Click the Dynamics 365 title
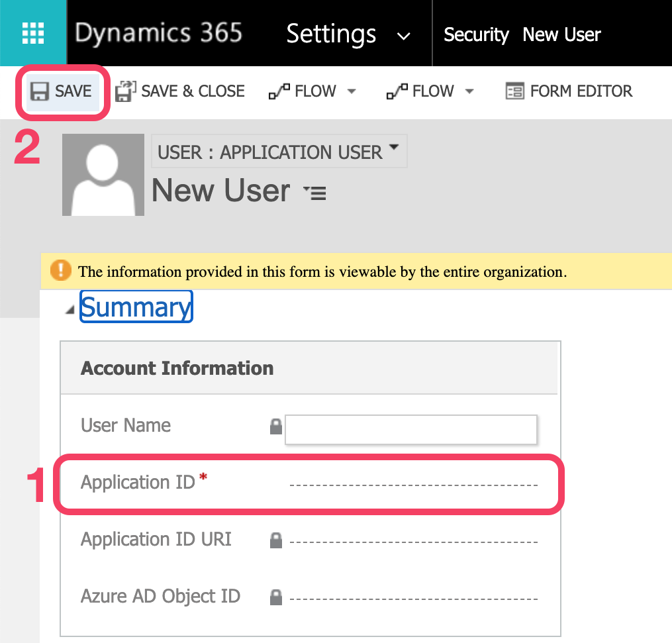This screenshot has height=643, width=672. pos(159,33)
